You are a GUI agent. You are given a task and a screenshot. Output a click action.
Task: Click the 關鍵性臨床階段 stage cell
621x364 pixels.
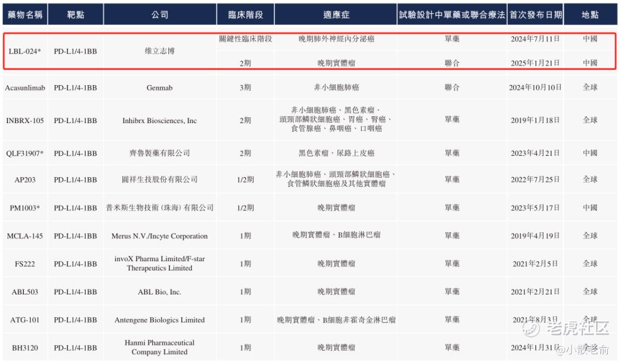tap(246, 39)
